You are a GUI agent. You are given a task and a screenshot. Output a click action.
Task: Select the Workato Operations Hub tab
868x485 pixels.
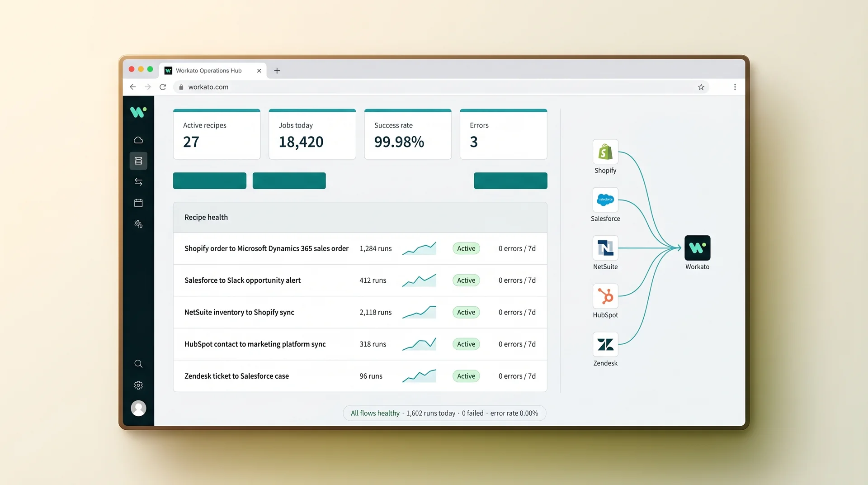point(212,71)
